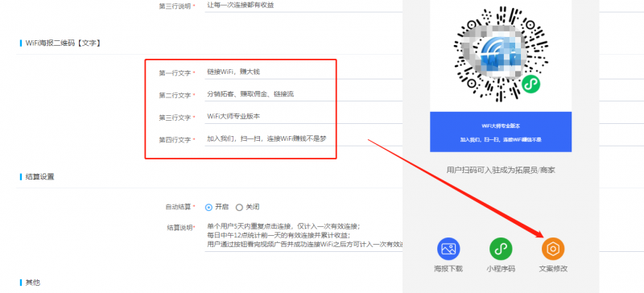644x293 pixels.
Task: Click the 第二行文字 input field
Action: 303,94
